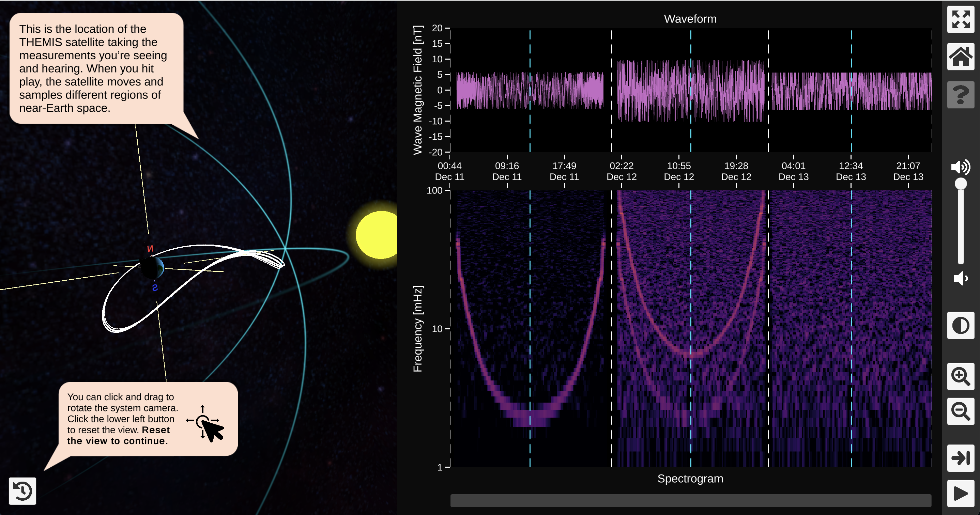
Task: Click the timeline scrollbar below the spectrogram
Action: click(690, 501)
